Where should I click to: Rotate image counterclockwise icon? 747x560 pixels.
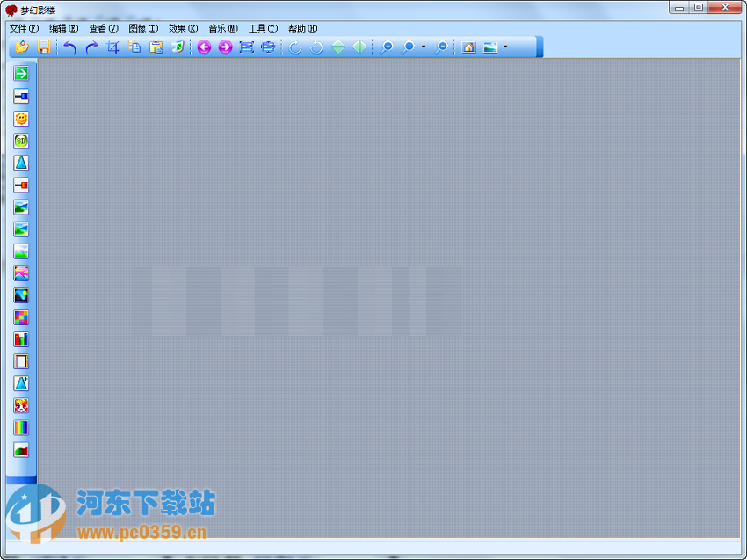point(316,47)
